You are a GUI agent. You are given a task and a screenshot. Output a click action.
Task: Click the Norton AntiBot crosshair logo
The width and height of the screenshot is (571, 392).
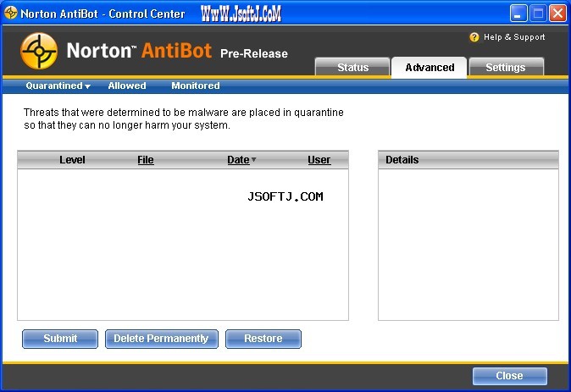39,51
